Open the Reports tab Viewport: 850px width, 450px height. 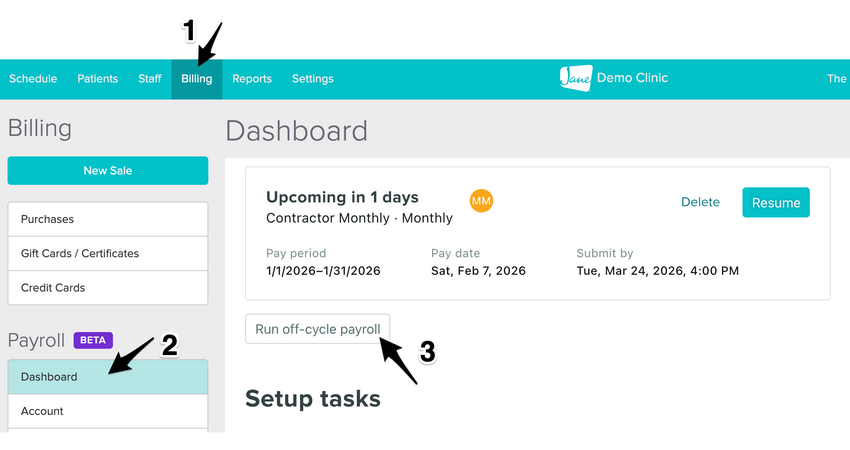(x=252, y=79)
